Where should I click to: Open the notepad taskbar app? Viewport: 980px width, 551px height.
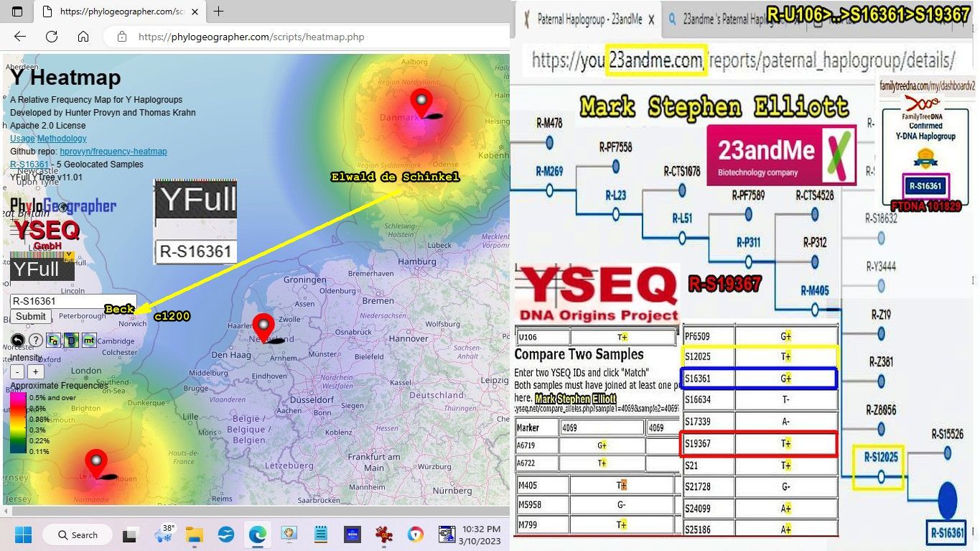click(x=320, y=534)
